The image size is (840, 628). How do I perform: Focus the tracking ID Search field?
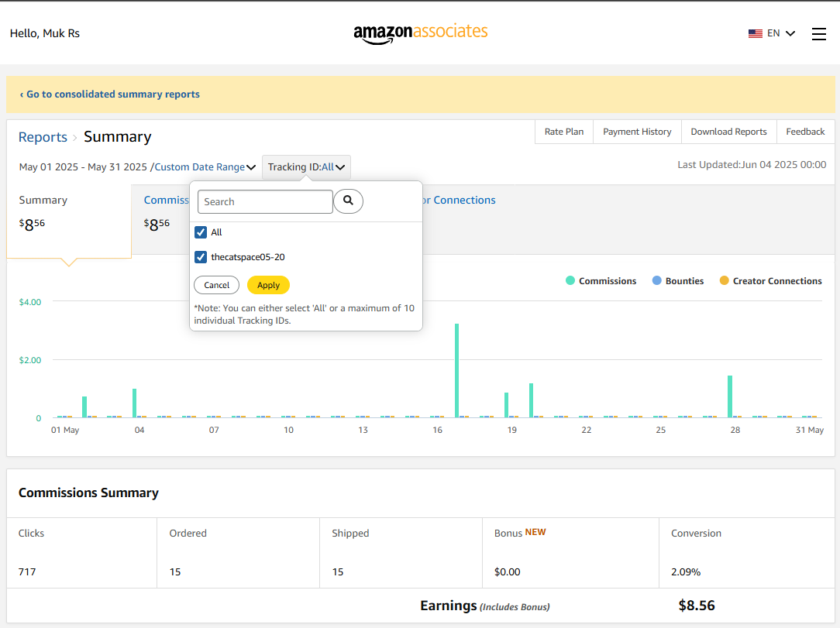coord(265,202)
